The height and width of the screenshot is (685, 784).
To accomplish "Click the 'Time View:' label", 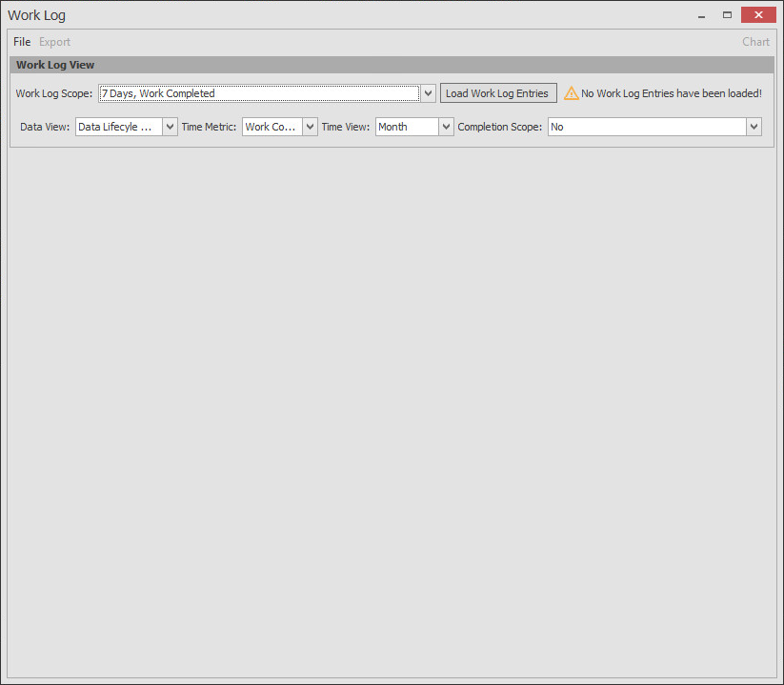I will [346, 127].
